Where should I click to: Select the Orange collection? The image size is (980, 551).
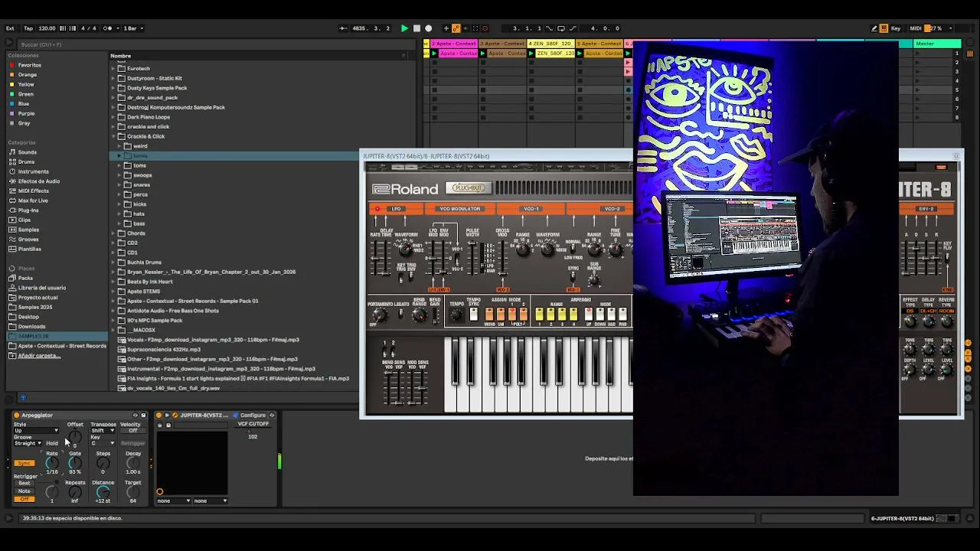pos(23,75)
